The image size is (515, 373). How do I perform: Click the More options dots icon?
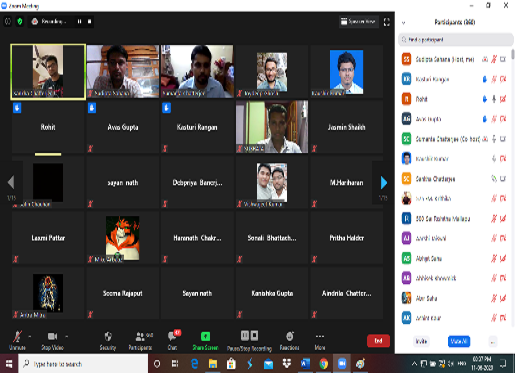(x=320, y=336)
